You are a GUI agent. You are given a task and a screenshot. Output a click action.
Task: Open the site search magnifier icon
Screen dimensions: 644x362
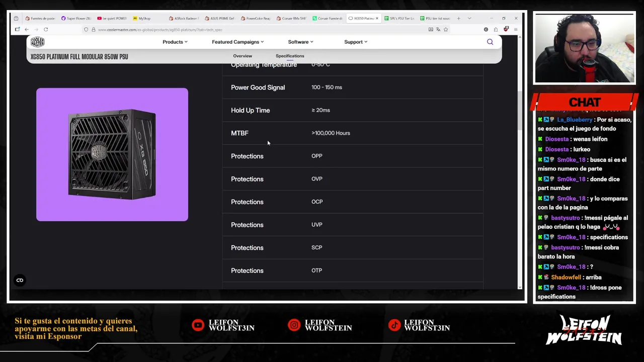[490, 42]
